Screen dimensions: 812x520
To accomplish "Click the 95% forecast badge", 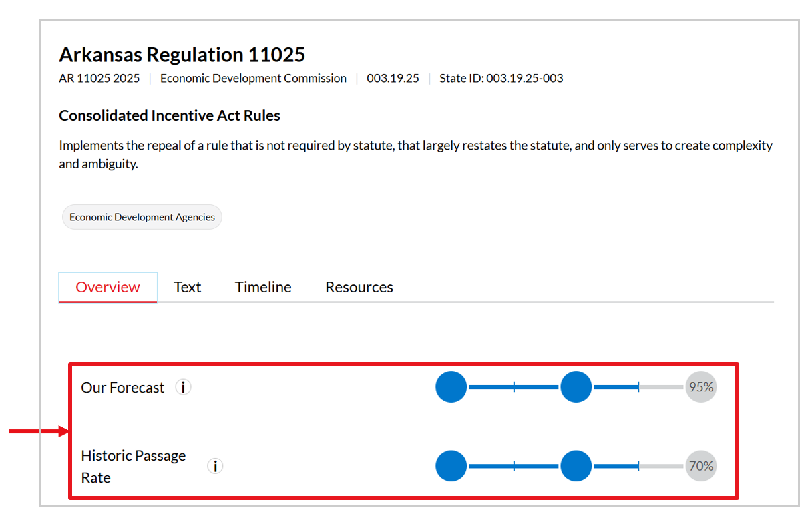I will coord(700,387).
